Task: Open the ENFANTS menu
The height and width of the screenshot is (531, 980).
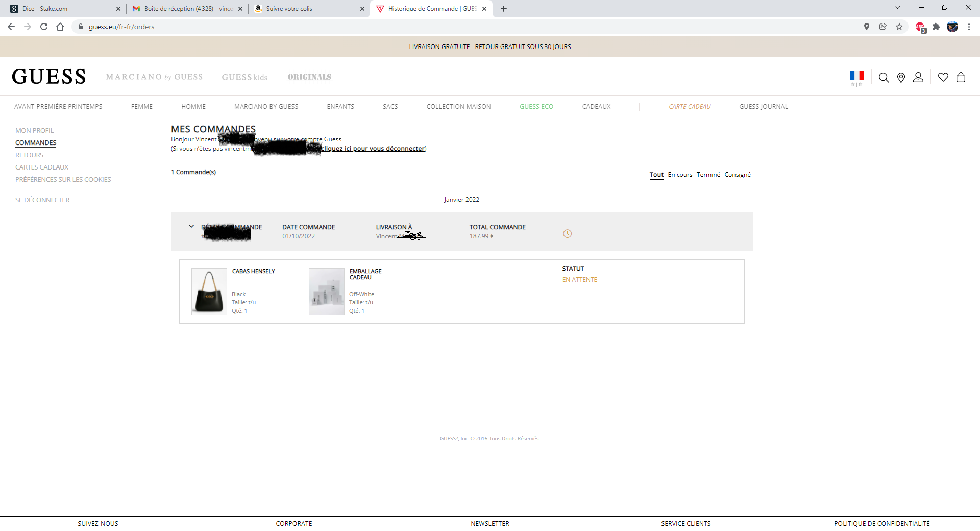Action: 340,107
